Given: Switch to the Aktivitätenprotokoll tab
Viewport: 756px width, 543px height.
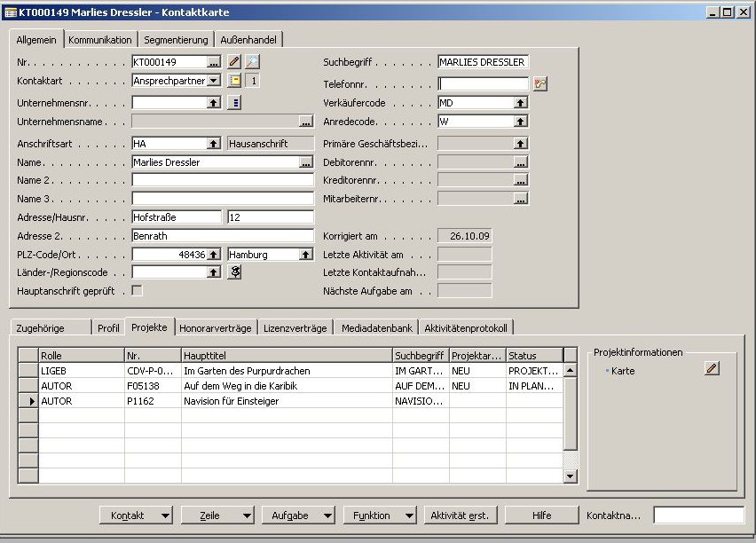Looking at the screenshot, I should click(466, 328).
